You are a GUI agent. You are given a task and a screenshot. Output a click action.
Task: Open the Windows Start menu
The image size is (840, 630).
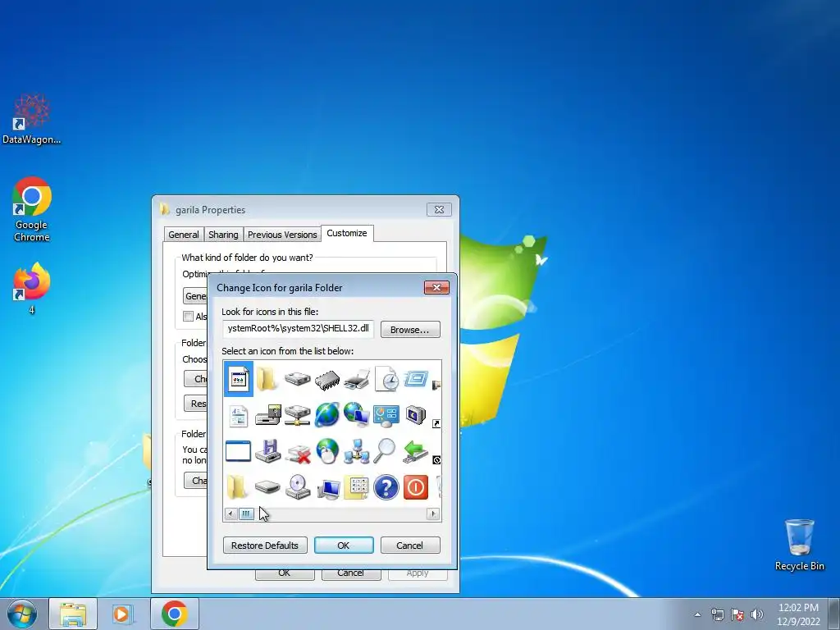click(x=21, y=614)
